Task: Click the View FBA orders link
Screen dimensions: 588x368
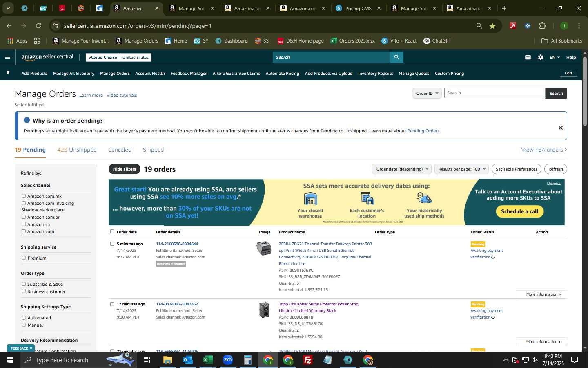Action: [x=544, y=150]
